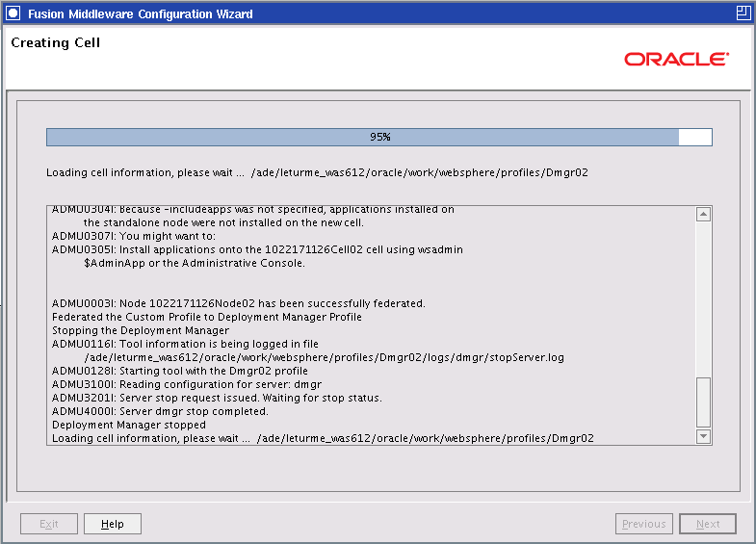Click the log scroll up arrow
This screenshot has width=756, height=544.
703,214
